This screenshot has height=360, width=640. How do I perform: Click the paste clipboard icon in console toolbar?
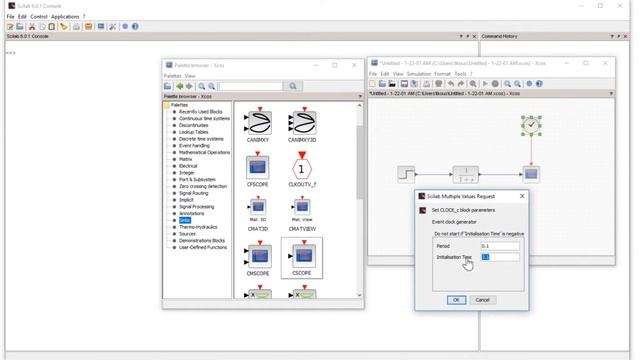point(51,27)
